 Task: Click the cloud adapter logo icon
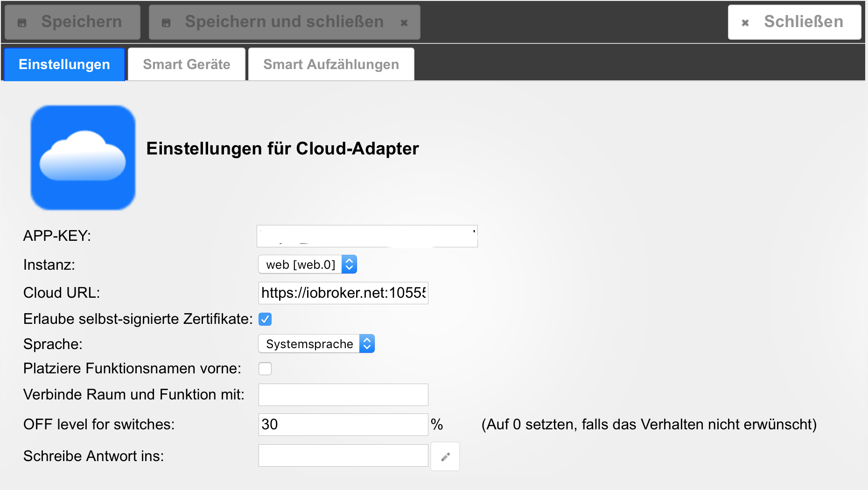tap(83, 158)
